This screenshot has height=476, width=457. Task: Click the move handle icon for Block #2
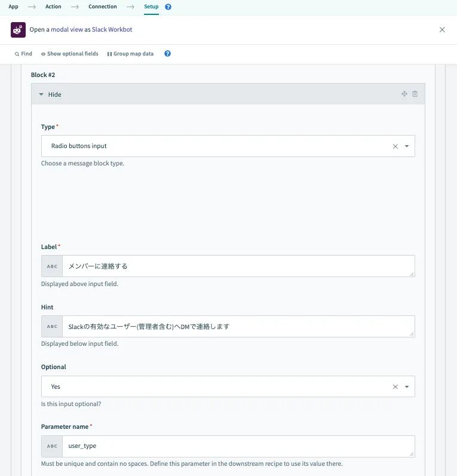point(404,94)
